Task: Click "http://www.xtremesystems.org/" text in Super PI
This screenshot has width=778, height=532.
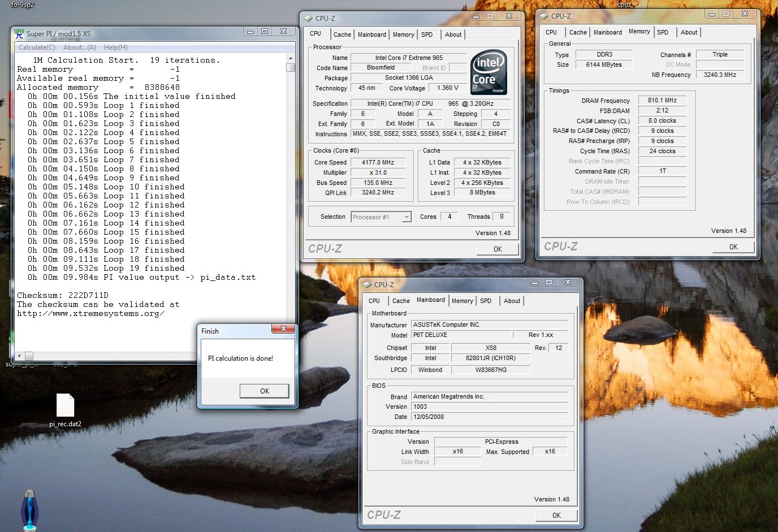Action: 91,313
